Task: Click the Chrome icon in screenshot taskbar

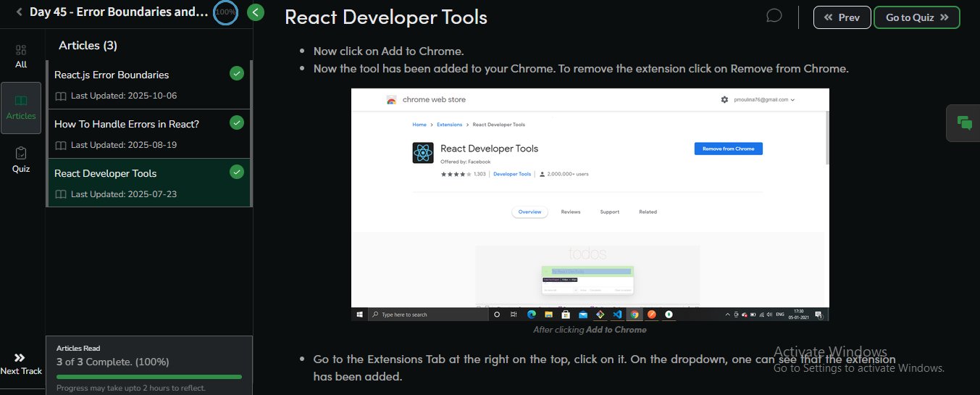Action: coord(635,315)
